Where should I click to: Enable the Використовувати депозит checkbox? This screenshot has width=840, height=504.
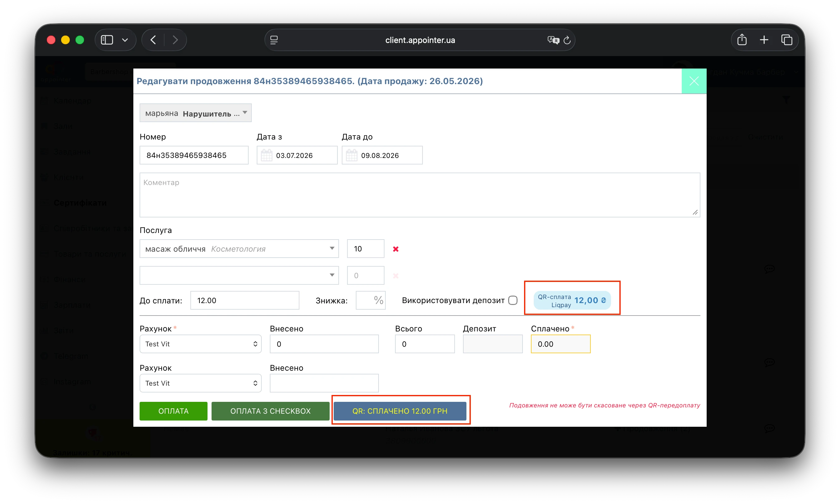513,300
